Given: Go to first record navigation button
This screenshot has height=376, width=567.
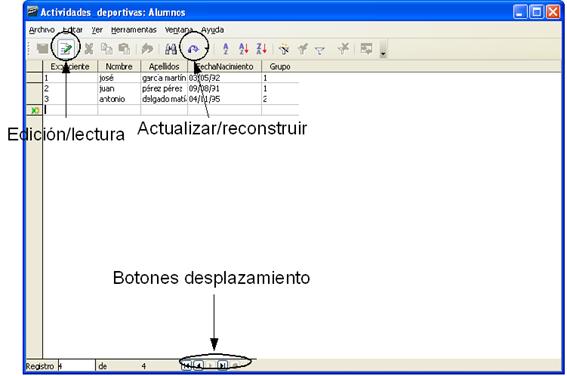Looking at the screenshot, I should 186,366.
